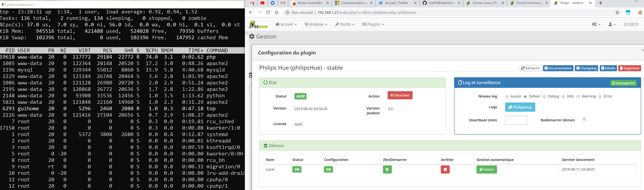Viewport: 644px width, 190px height.
Task: Click the Rafraichir button
Action: click(530, 68)
